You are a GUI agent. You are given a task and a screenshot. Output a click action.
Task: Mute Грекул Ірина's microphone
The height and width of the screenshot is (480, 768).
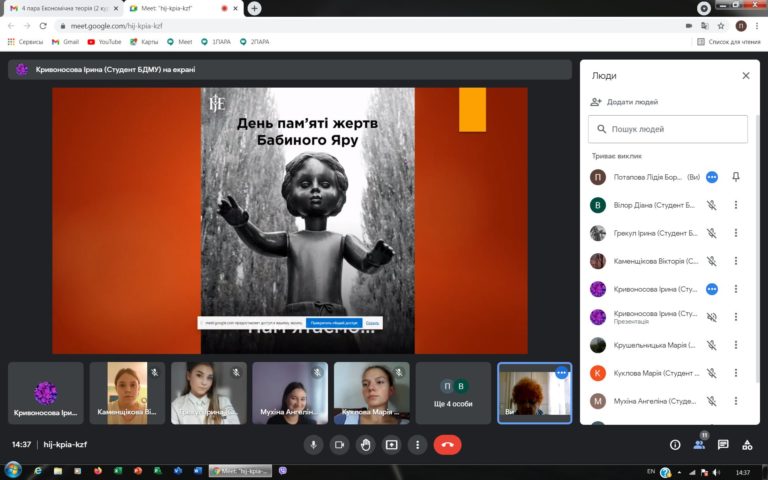[x=712, y=233]
